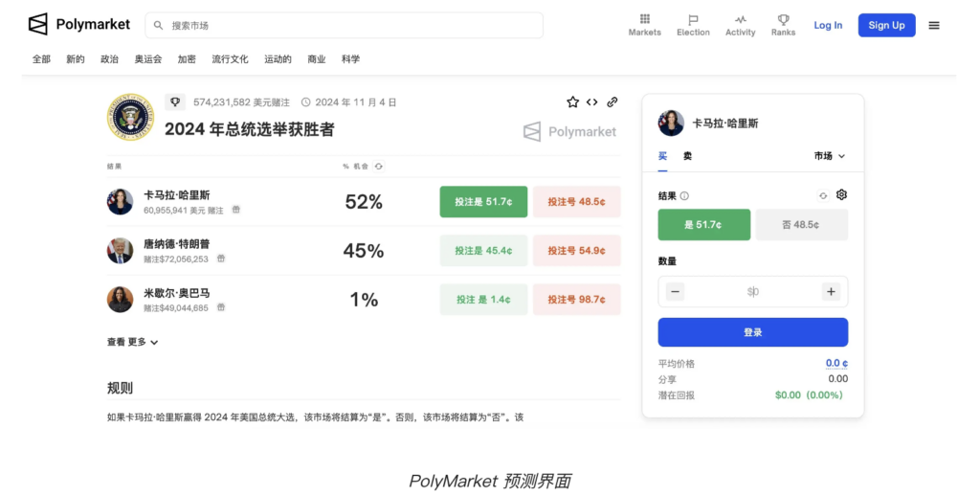Click the blue 登录 button
This screenshot has width=980, height=496.
pyautogui.click(x=752, y=332)
